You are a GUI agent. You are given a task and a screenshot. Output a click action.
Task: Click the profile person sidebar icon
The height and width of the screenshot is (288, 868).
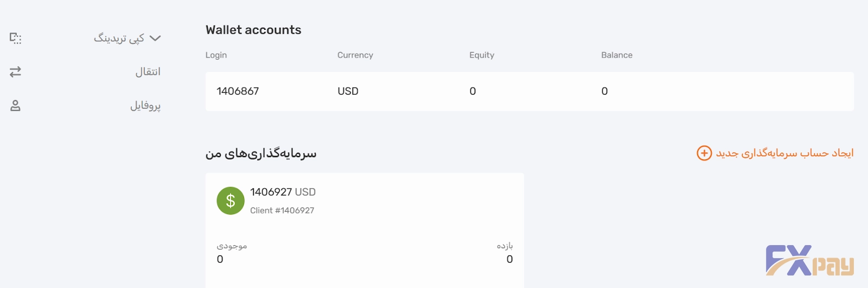(15, 105)
